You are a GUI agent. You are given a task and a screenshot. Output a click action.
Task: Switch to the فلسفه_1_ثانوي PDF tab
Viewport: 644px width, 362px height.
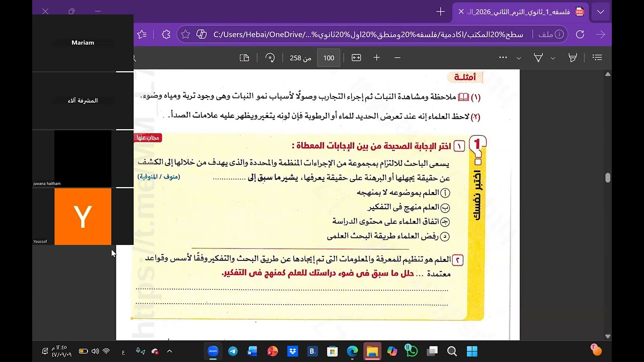[x=521, y=12]
